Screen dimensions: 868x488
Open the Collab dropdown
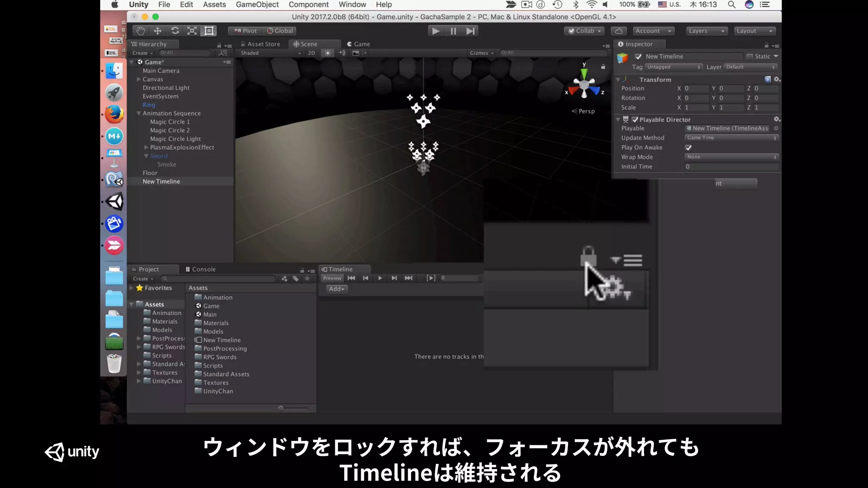click(584, 31)
